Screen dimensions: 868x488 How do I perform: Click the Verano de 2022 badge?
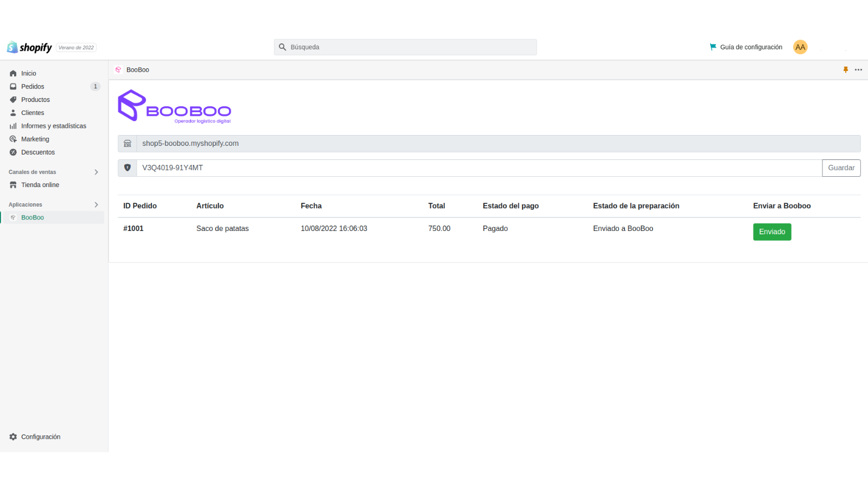click(x=76, y=48)
